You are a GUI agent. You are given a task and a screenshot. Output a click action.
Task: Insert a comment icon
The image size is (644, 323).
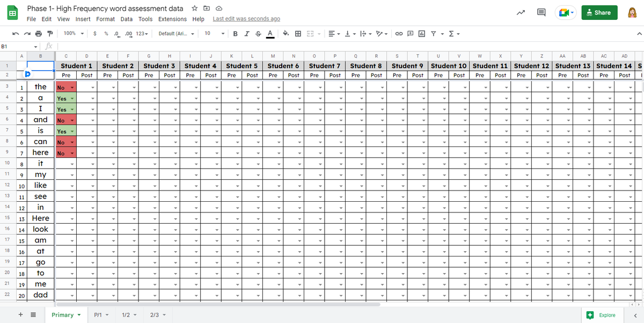410,33
